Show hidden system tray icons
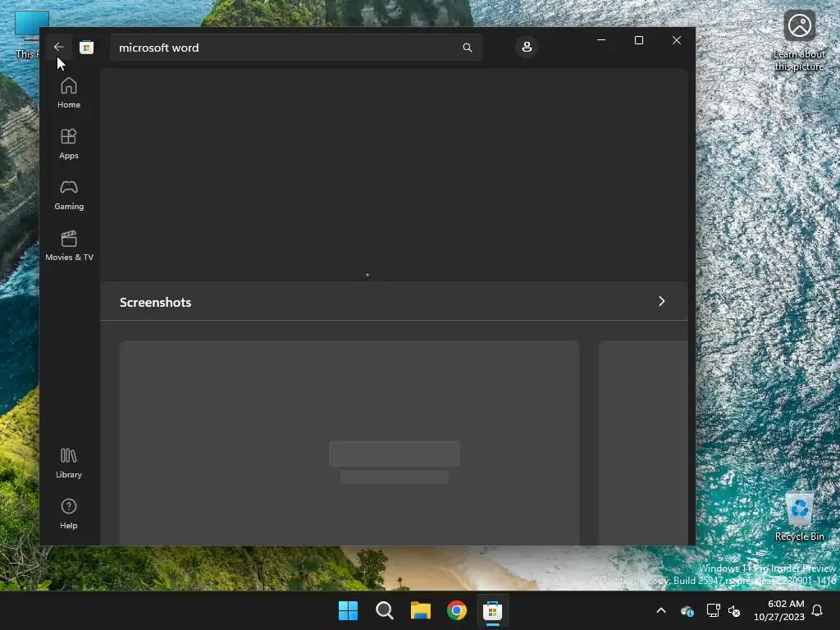The height and width of the screenshot is (630, 840). point(661,610)
